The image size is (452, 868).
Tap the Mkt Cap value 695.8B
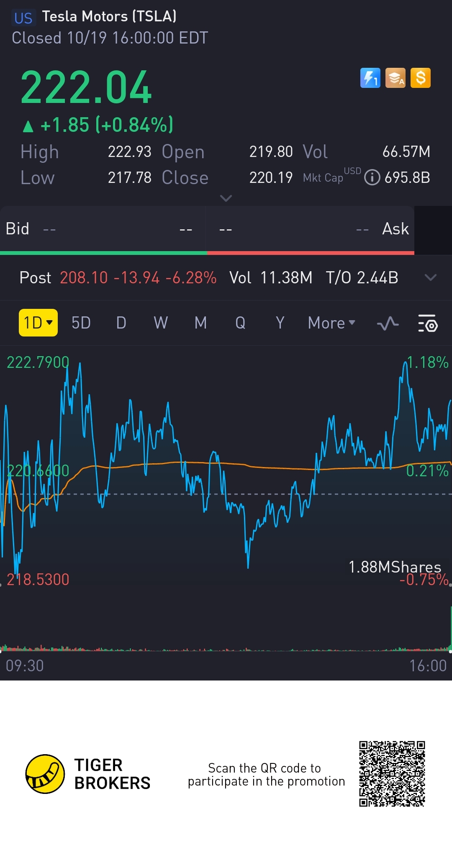click(407, 177)
